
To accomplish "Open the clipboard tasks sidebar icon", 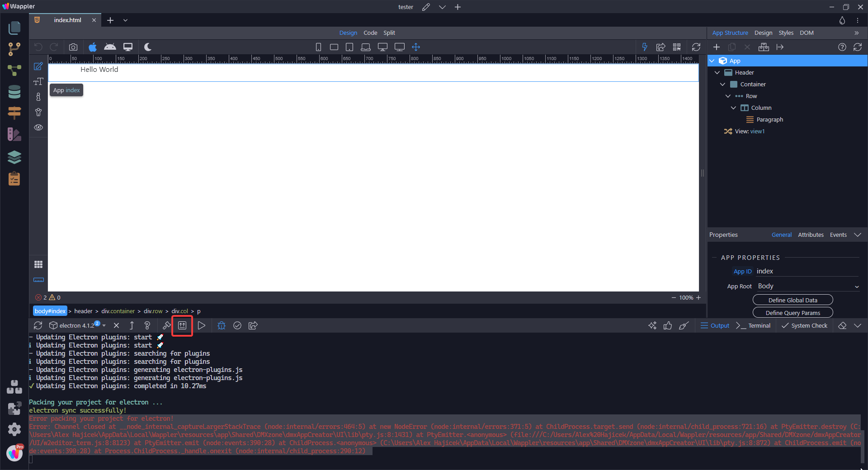I will pyautogui.click(x=14, y=179).
